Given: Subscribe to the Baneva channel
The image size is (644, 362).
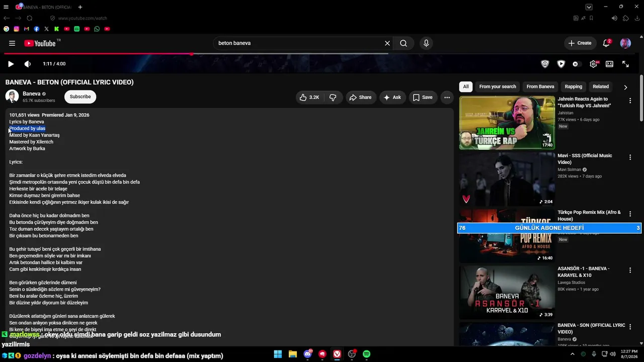Looking at the screenshot, I should coord(80,97).
